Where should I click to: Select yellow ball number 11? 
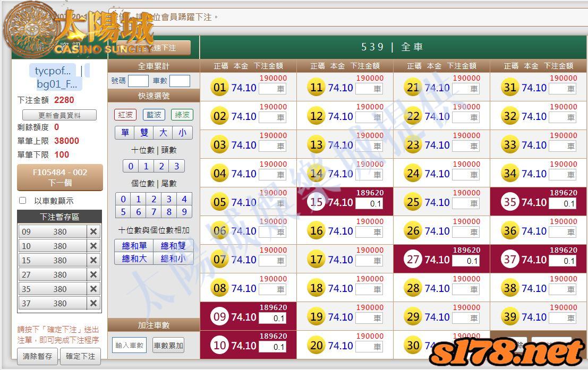316,88
